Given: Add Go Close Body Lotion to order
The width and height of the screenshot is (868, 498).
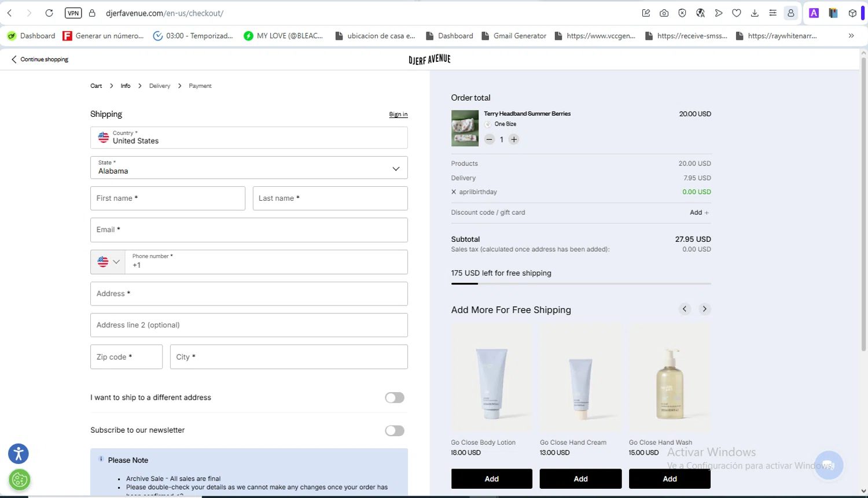Looking at the screenshot, I should coord(492,479).
